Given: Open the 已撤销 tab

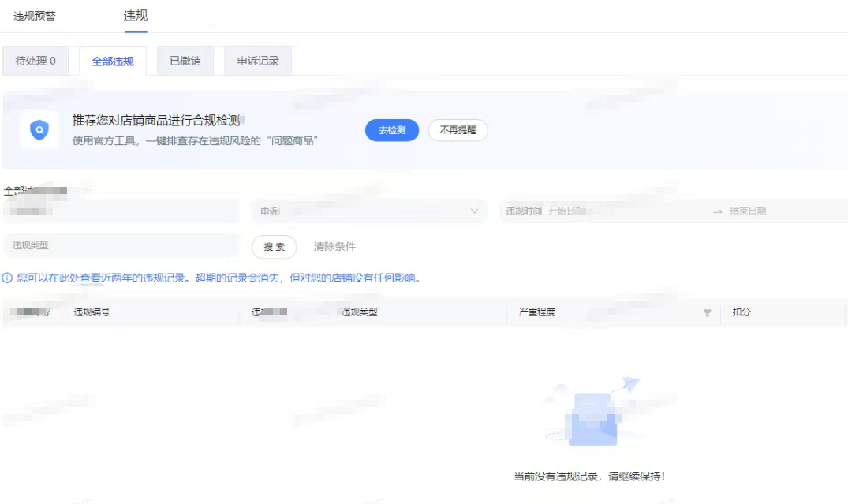Looking at the screenshot, I should (185, 61).
